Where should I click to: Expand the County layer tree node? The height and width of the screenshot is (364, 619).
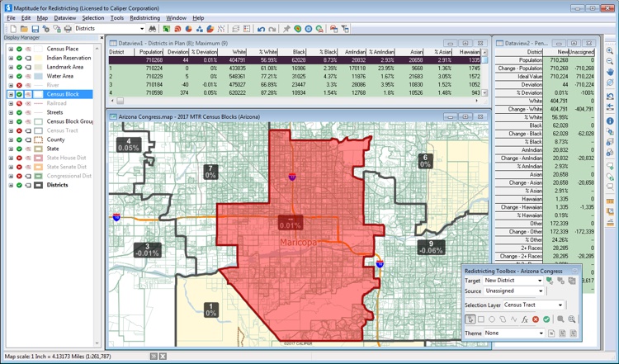point(11,139)
